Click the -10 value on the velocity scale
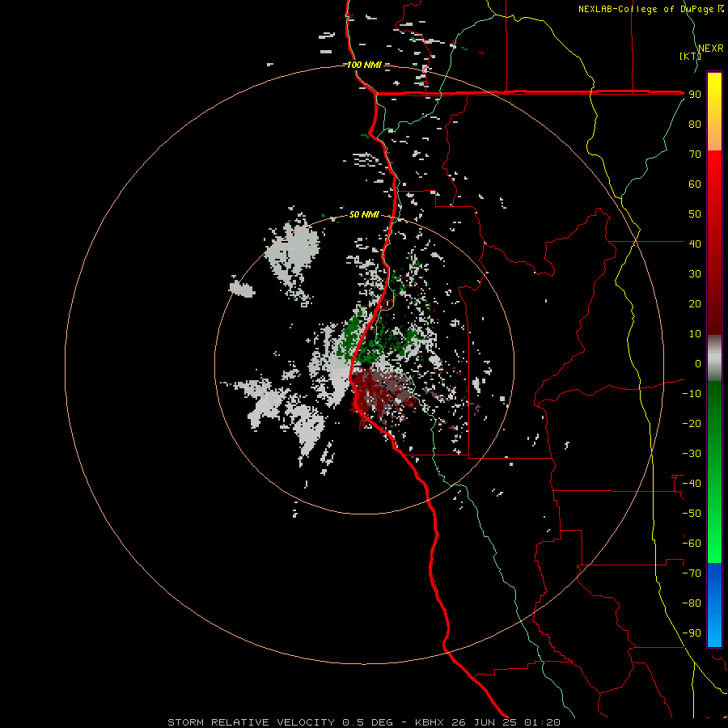 692,394
